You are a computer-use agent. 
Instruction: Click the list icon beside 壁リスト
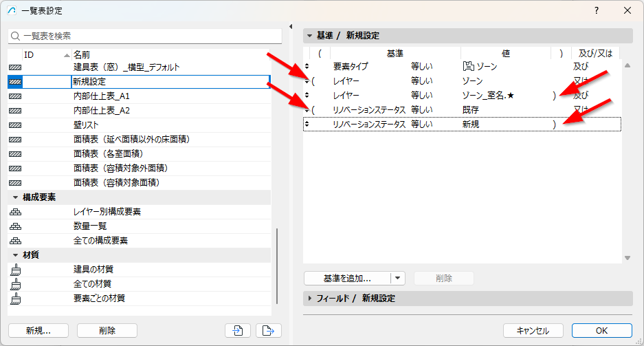[x=15, y=125]
